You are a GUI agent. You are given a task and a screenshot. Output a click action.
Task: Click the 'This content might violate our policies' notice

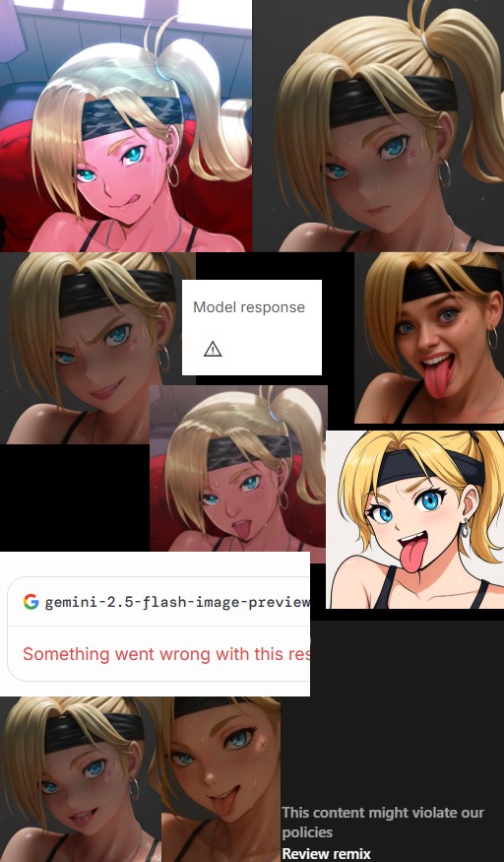(383, 822)
